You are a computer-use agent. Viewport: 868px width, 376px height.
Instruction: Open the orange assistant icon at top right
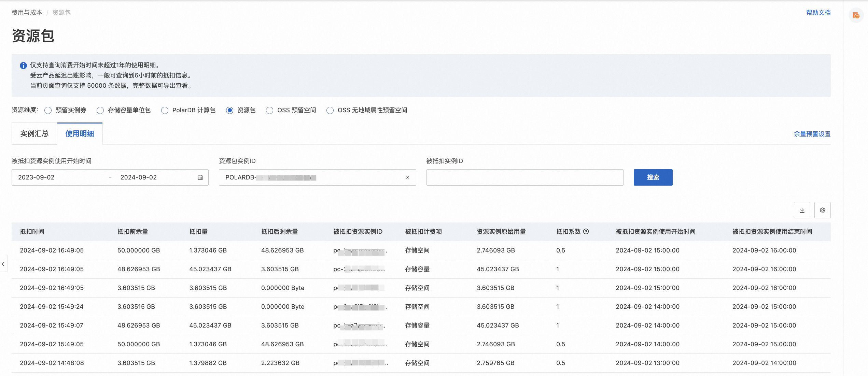pyautogui.click(x=856, y=15)
